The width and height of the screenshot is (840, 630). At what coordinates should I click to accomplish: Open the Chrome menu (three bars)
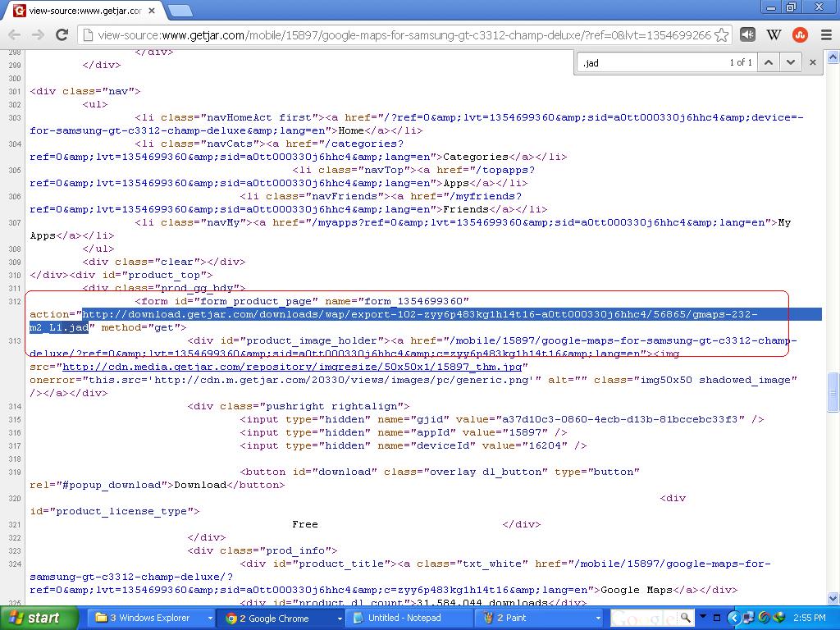click(826, 35)
